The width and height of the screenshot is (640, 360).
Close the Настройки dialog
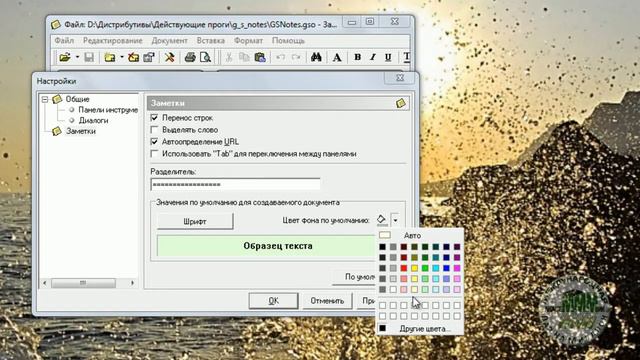click(400, 78)
